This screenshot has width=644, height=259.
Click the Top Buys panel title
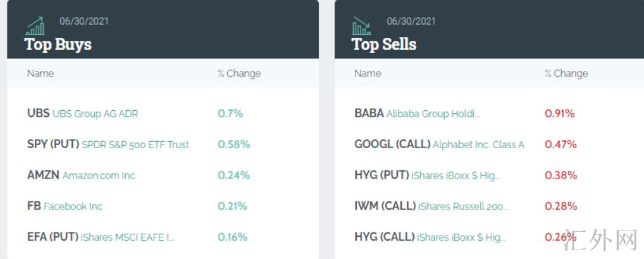pyautogui.click(x=58, y=44)
